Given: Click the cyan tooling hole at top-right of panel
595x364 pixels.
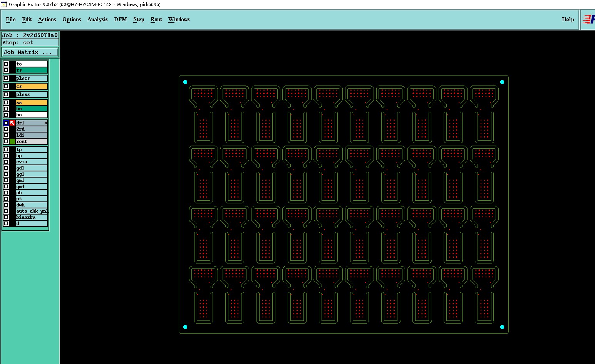Looking at the screenshot, I should click(x=502, y=82).
